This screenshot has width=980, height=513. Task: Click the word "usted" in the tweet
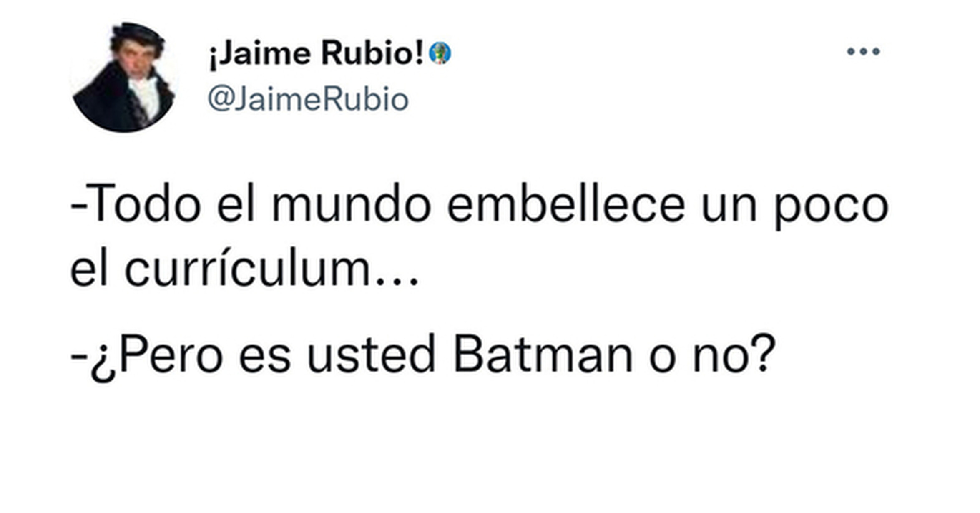pos(371,355)
